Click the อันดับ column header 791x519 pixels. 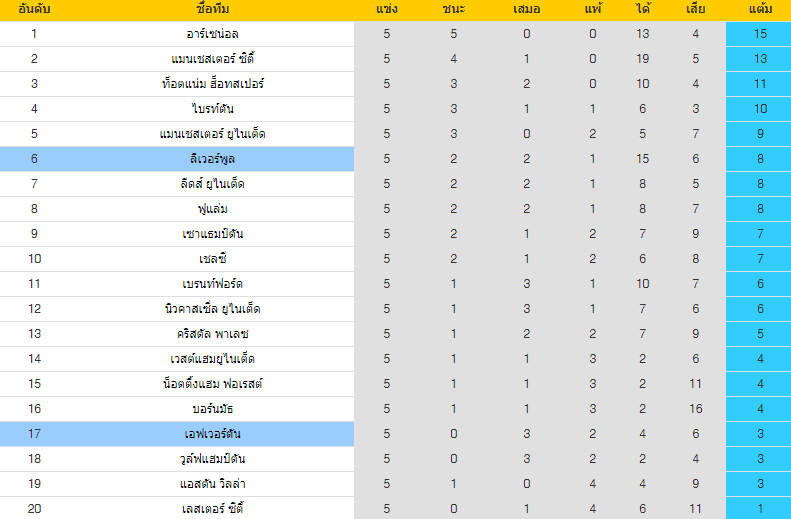tap(34, 9)
